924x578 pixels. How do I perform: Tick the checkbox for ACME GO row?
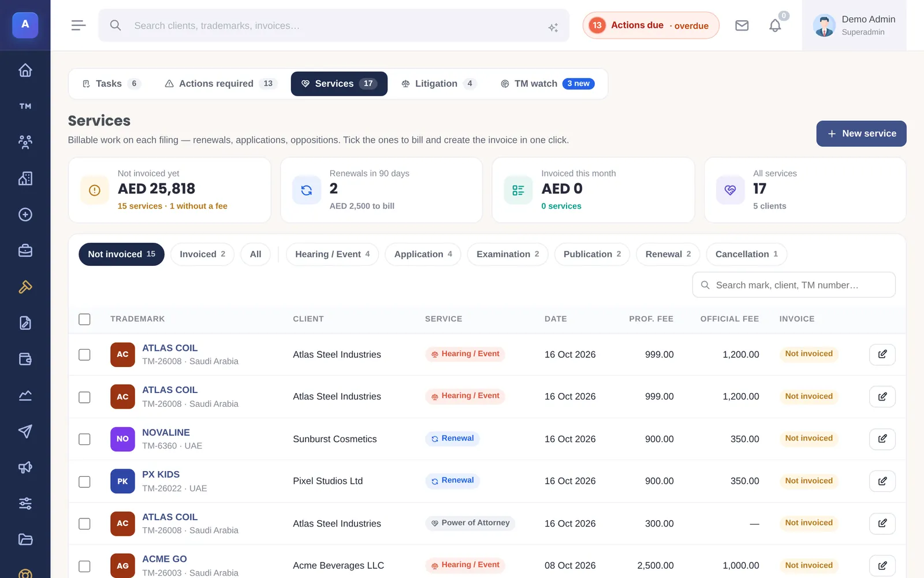[84, 566]
